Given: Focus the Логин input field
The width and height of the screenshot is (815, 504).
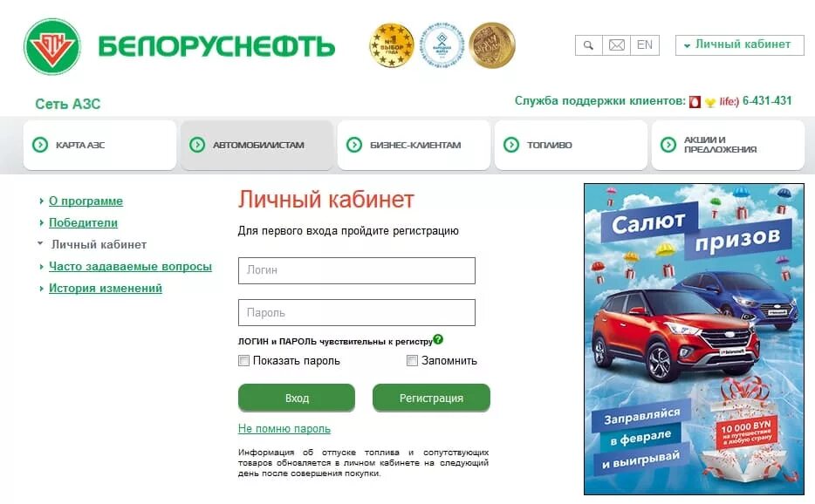Looking at the screenshot, I should click(x=357, y=270).
